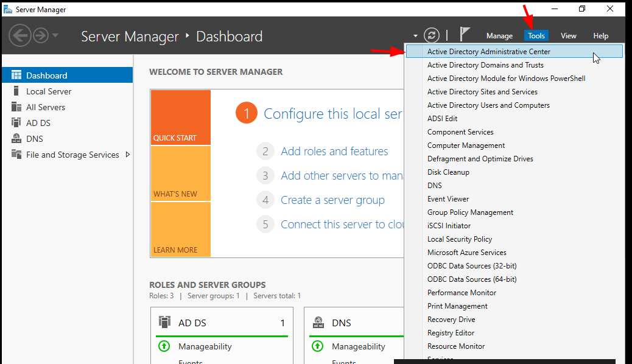Click the All Servers icon in sidebar
632x364 pixels.
click(16, 107)
